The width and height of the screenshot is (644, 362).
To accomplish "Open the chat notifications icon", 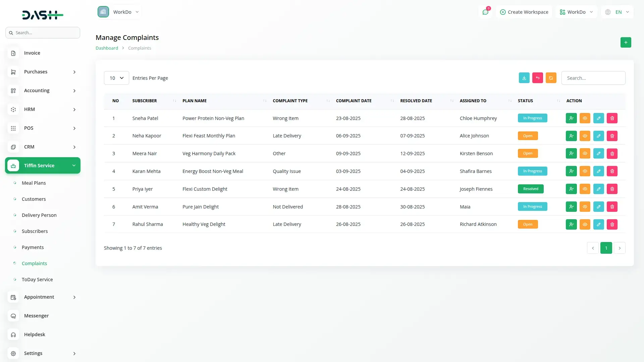I will (x=485, y=12).
